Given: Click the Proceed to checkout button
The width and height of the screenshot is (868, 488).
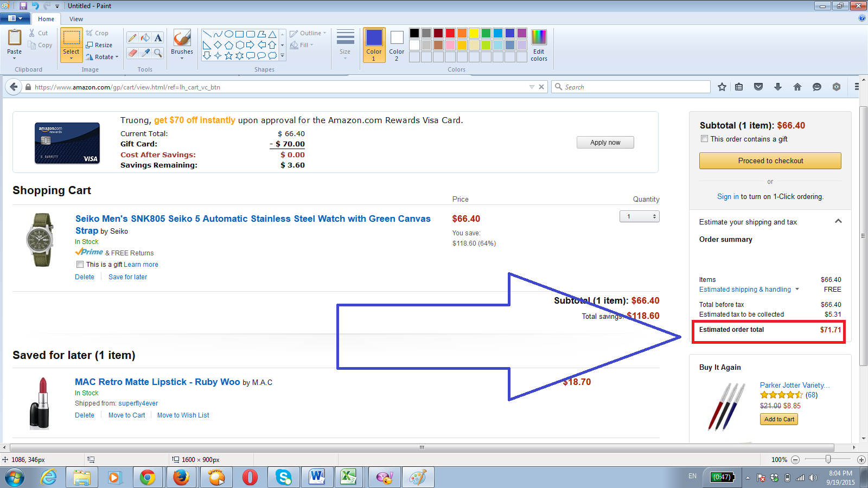Looking at the screenshot, I should 770,160.
